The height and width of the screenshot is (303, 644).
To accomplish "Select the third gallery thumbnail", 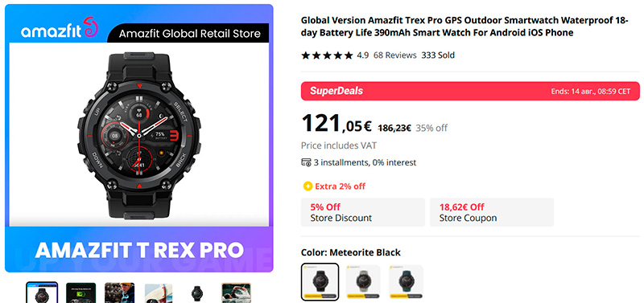I will pyautogui.click(x=119, y=293).
